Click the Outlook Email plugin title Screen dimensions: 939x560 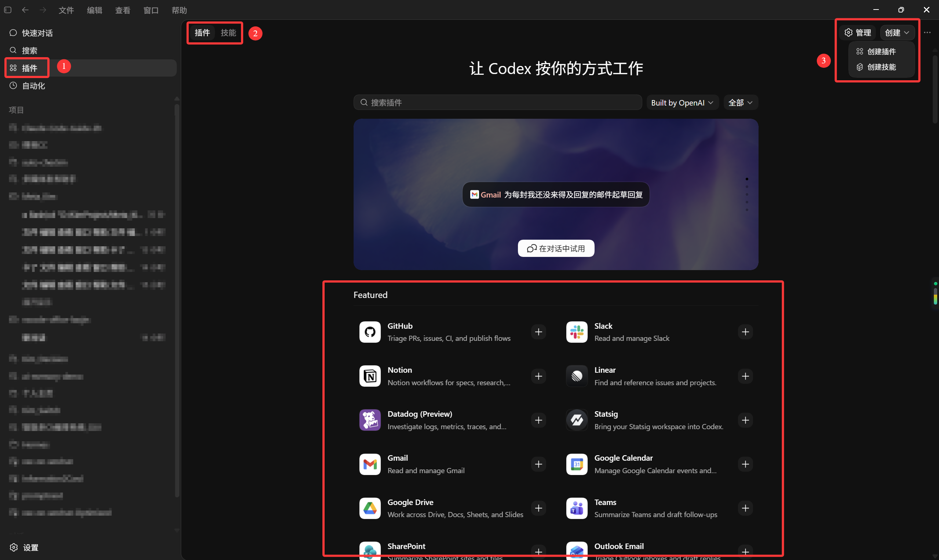tap(619, 546)
